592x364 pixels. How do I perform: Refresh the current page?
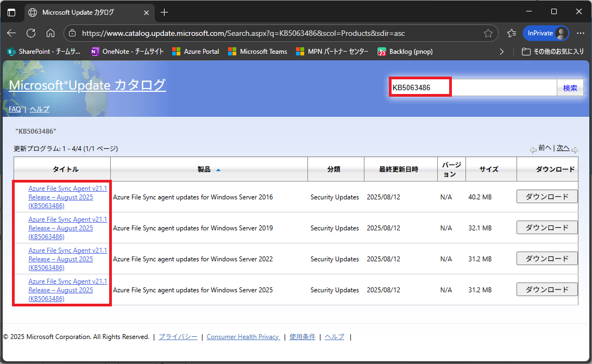point(31,33)
